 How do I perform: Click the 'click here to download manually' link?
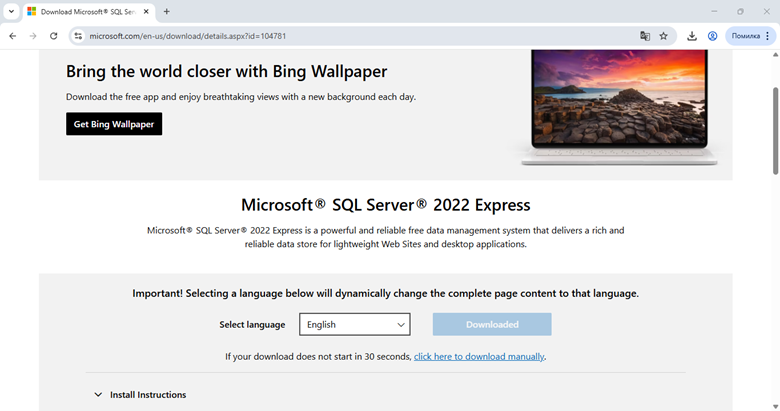coord(479,357)
